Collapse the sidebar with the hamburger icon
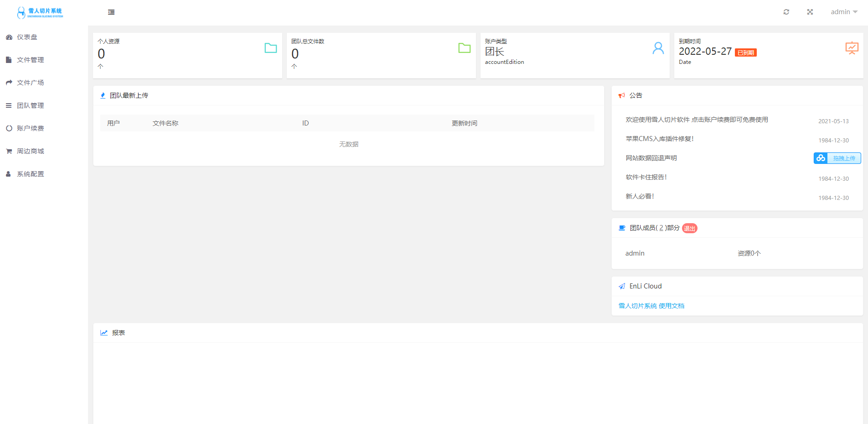This screenshot has height=424, width=868. 111,12
